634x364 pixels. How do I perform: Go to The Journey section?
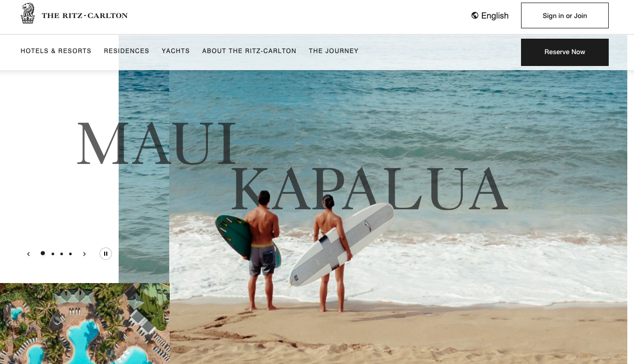[333, 51]
